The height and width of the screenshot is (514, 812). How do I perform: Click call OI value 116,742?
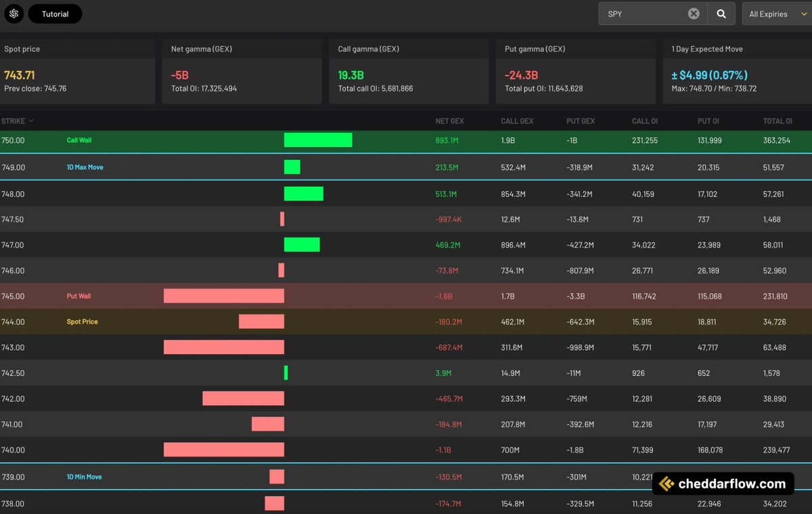tap(645, 296)
